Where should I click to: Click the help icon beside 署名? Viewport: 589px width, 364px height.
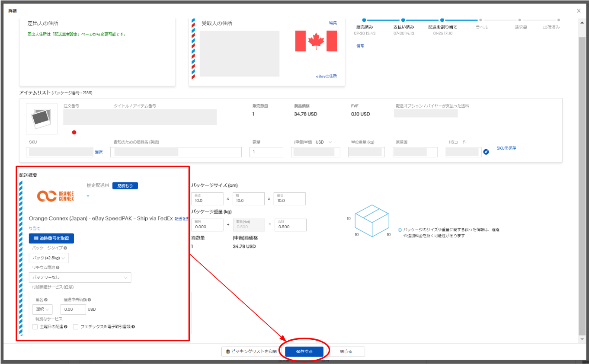(x=46, y=300)
